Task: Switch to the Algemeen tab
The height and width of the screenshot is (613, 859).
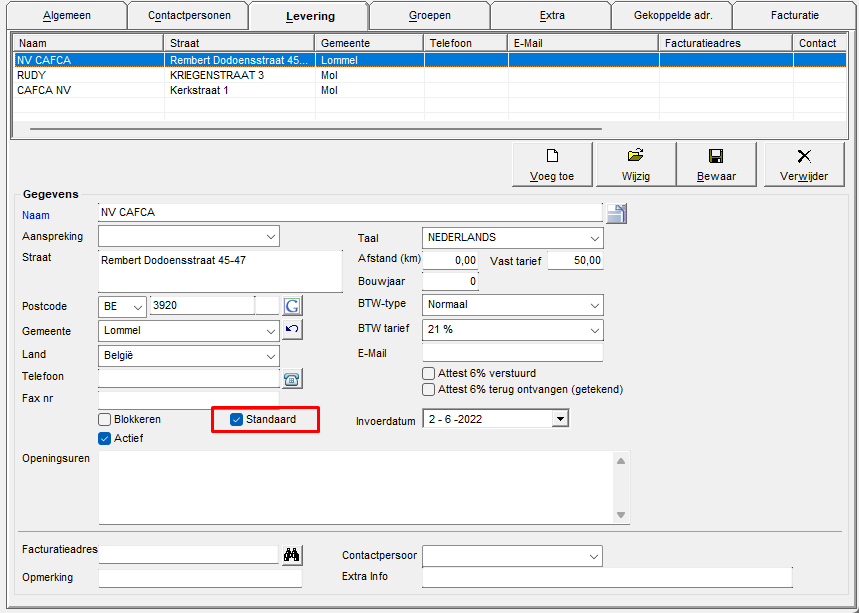Action: [x=67, y=15]
